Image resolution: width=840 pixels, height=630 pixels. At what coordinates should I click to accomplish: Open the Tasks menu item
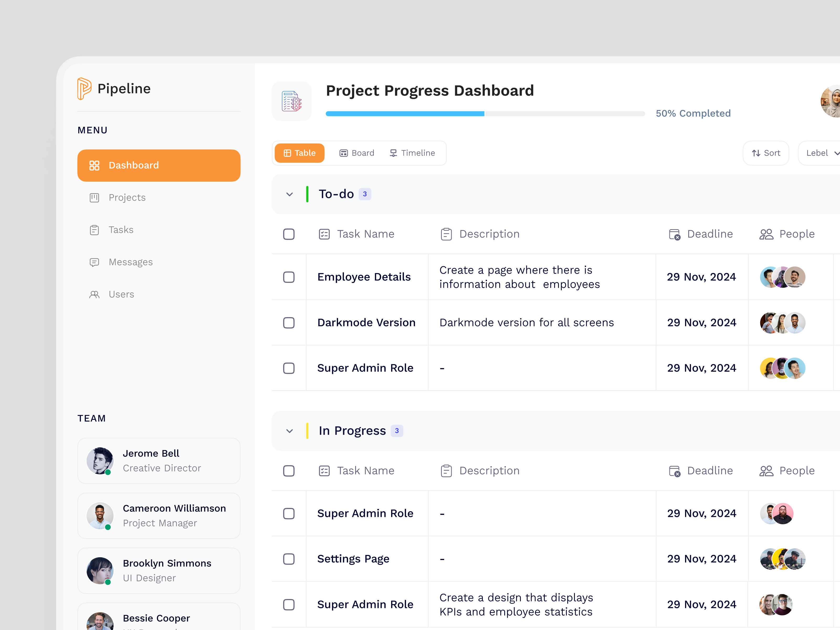121,229
